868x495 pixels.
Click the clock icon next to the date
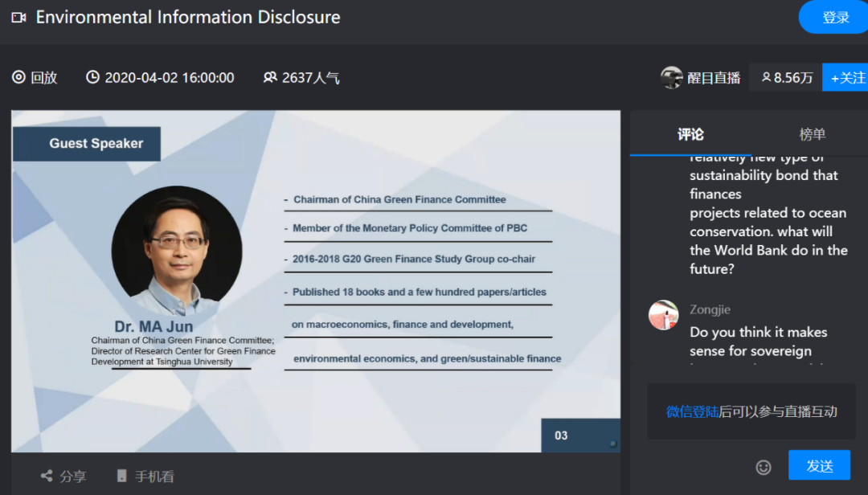[93, 77]
